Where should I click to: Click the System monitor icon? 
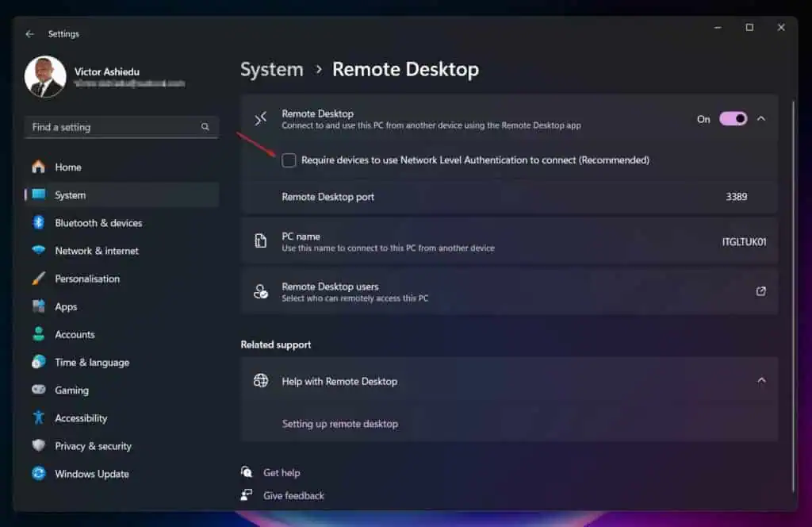click(38, 194)
